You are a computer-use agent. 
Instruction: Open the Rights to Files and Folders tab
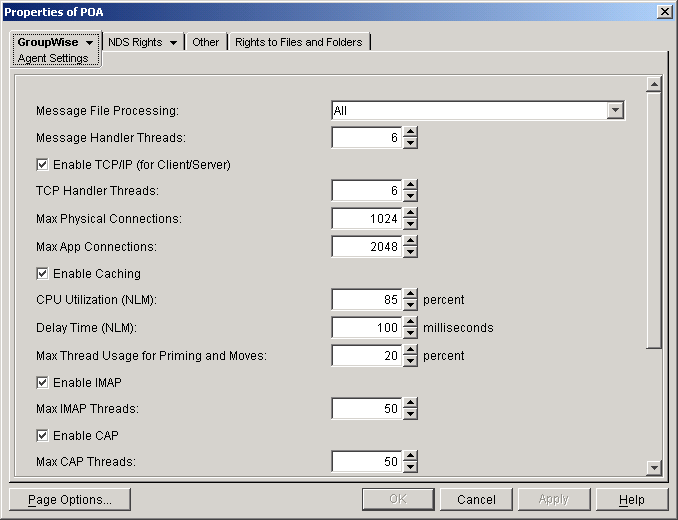pos(298,42)
